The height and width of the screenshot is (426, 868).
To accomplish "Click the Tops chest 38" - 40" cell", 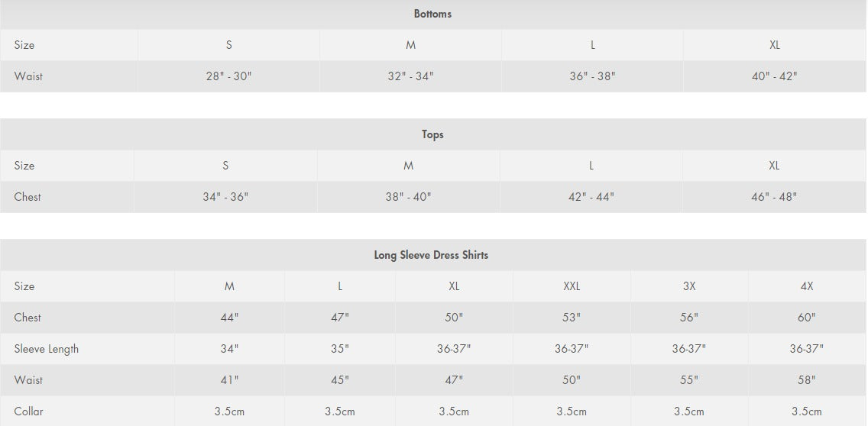I will pyautogui.click(x=408, y=197).
